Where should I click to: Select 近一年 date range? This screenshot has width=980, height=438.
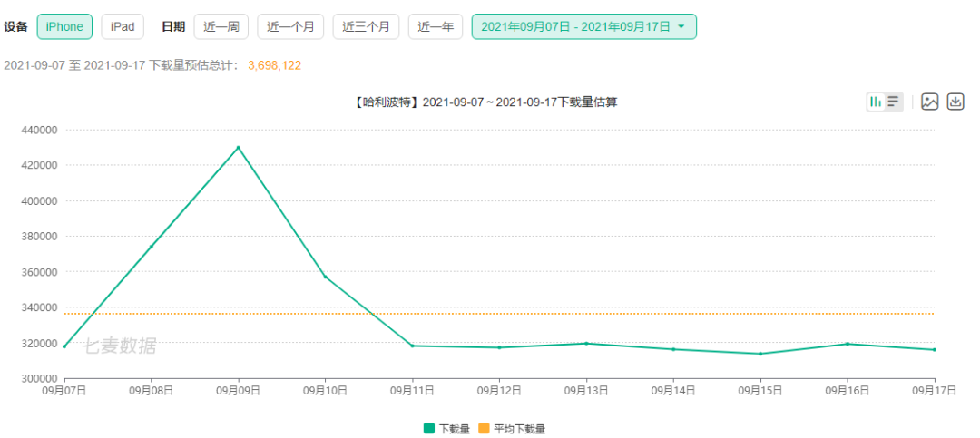click(x=436, y=27)
